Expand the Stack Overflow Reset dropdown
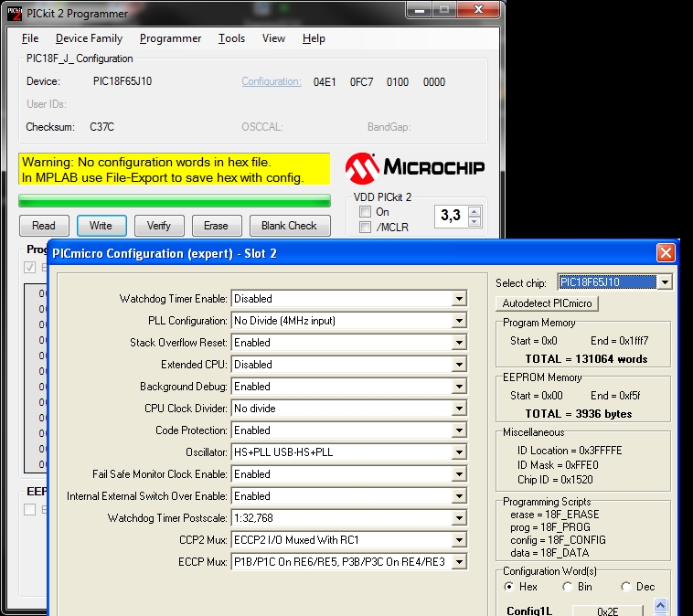 pyautogui.click(x=459, y=343)
